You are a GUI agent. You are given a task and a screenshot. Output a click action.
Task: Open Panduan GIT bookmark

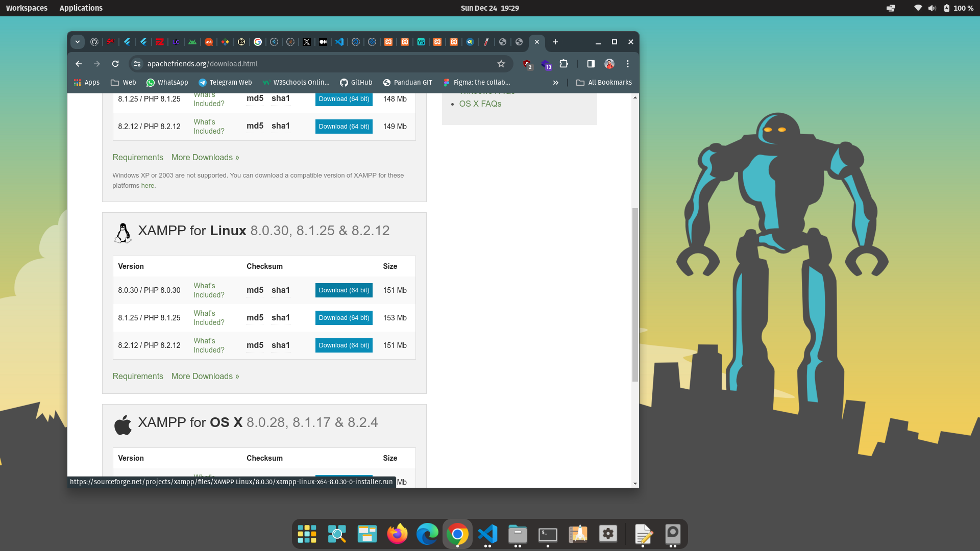[x=407, y=83]
